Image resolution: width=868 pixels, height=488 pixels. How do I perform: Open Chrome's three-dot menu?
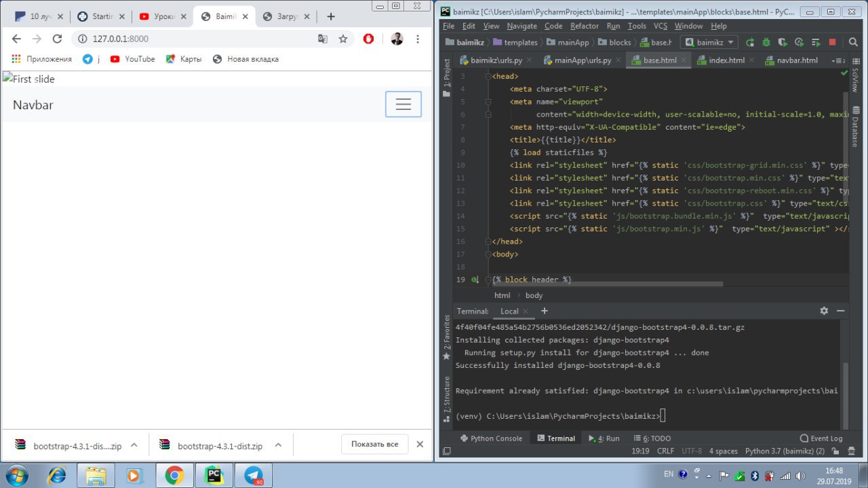pyautogui.click(x=418, y=39)
